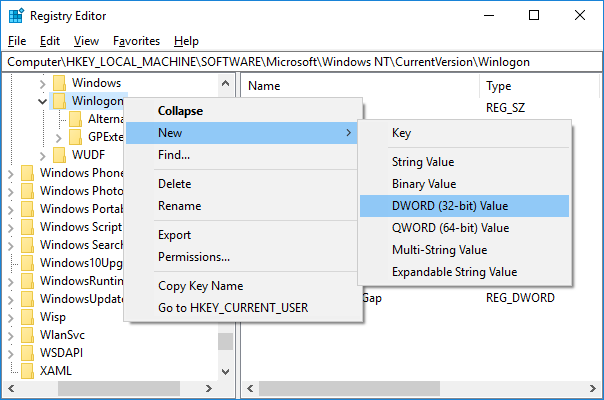This screenshot has height=400, width=604.
Task: Expand the Windows key tree arrow
Action: click(42, 83)
